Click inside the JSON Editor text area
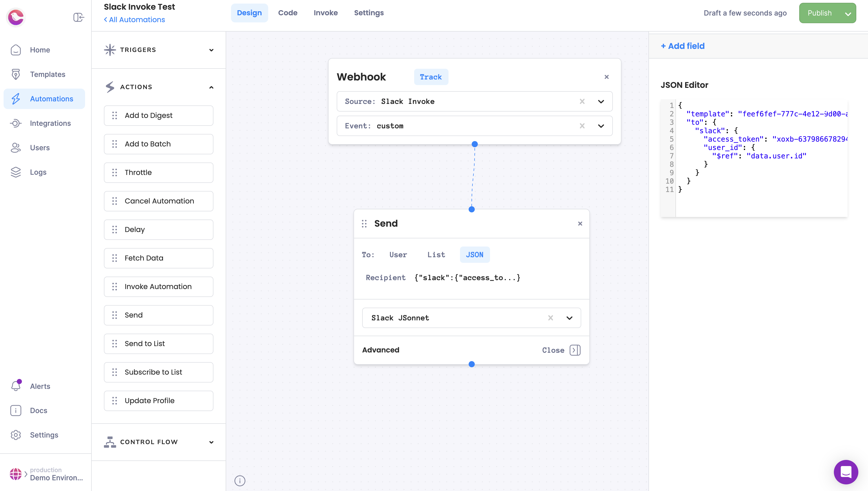The width and height of the screenshot is (868, 491). pos(759,199)
